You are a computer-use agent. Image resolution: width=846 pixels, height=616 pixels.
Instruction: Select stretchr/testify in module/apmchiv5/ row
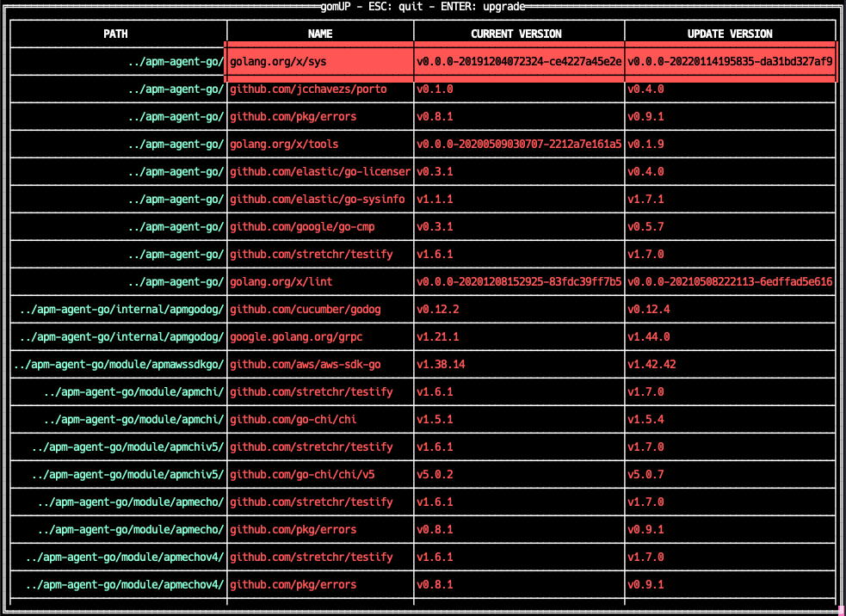[312, 447]
